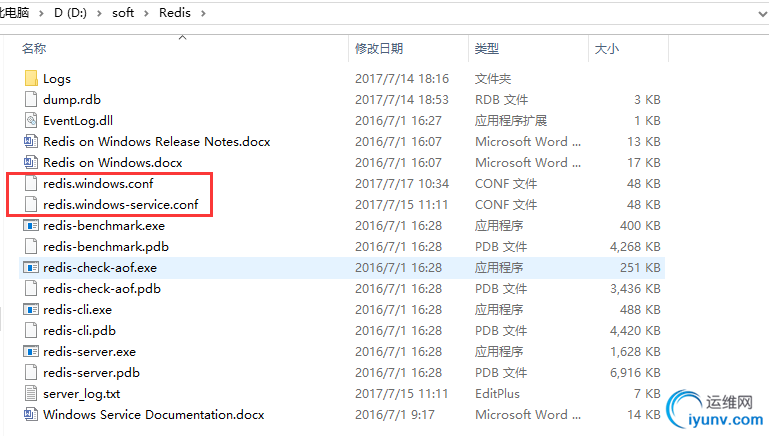Screen dimensions: 769x436
Task: Select the file name server_log.txt
Action: click(81, 394)
